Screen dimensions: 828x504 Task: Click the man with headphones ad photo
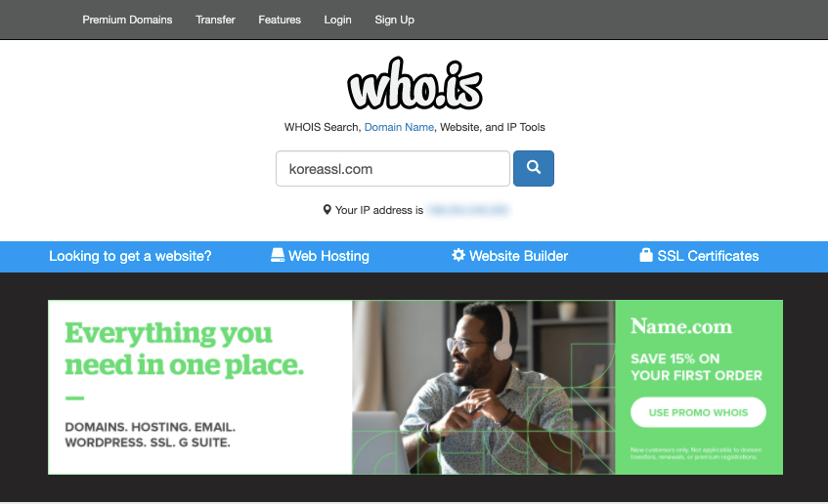point(483,387)
